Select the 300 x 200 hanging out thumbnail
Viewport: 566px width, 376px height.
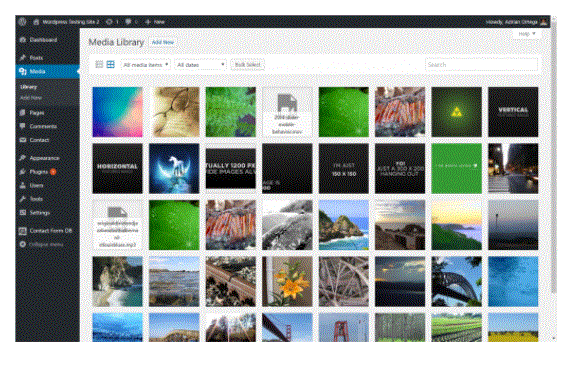400,169
